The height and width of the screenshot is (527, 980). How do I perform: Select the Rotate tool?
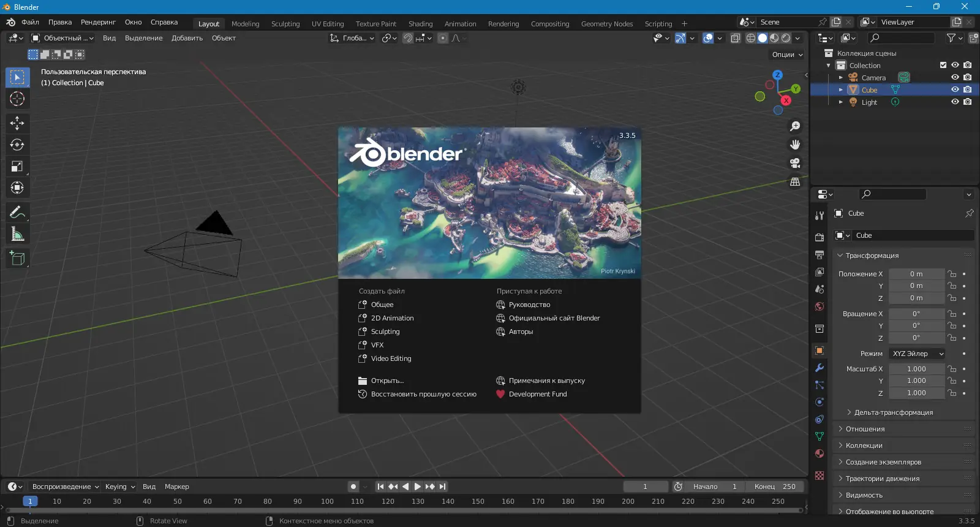[x=17, y=145]
